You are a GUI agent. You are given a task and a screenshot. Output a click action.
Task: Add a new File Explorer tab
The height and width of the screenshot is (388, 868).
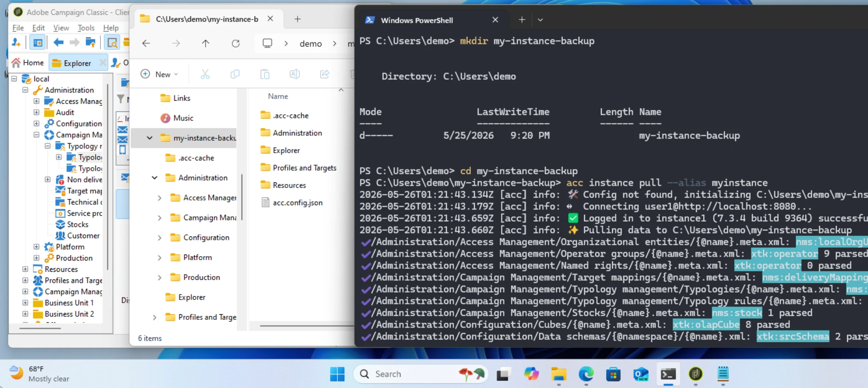pos(297,19)
